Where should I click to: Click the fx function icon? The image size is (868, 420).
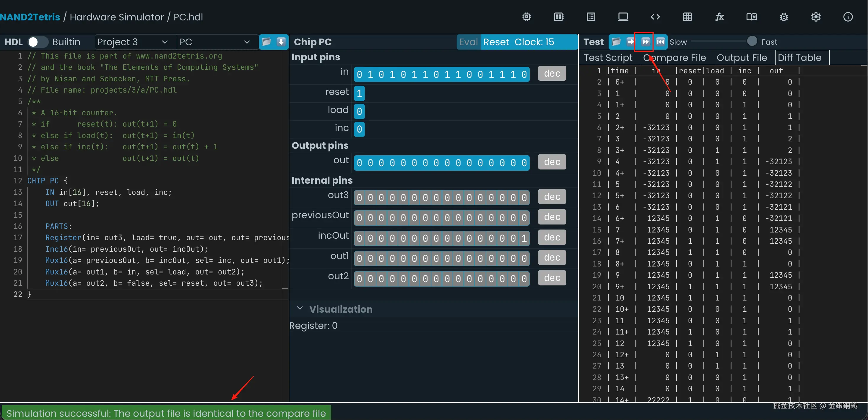(719, 17)
